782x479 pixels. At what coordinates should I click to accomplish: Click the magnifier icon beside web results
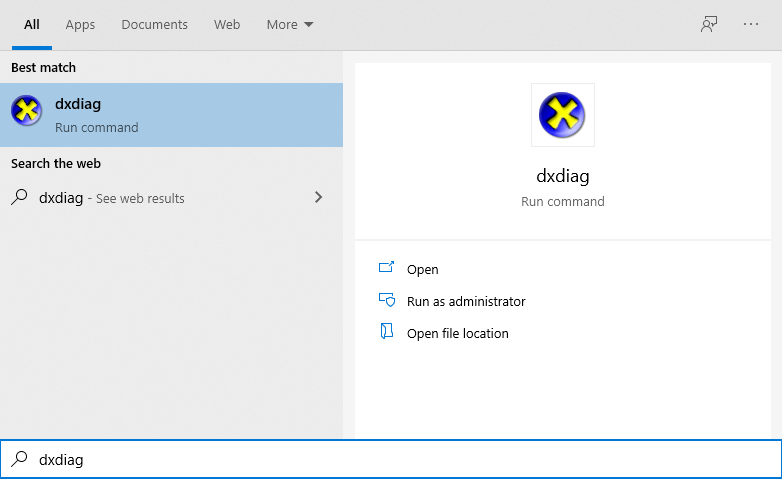[19, 197]
